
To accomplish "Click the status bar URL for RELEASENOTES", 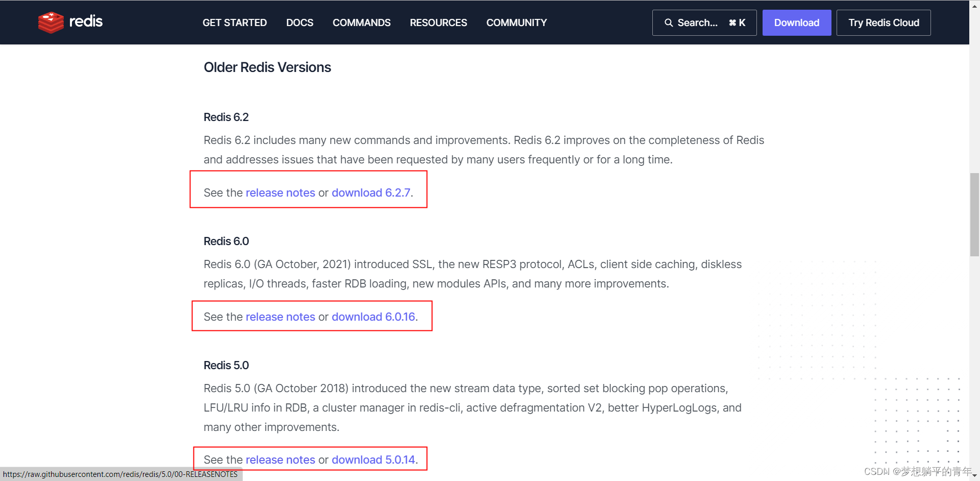I will 120,474.
